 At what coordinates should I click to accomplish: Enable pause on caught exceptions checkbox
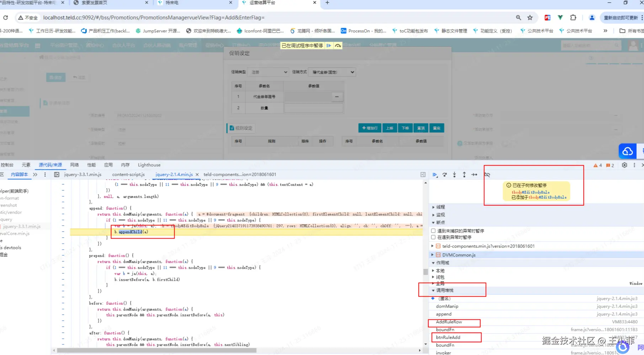click(433, 237)
